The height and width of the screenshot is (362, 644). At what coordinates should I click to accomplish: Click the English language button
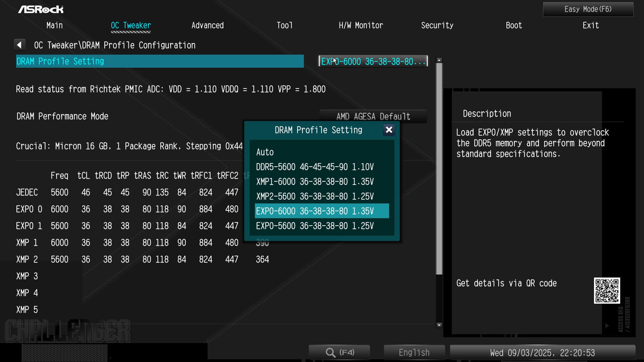tap(414, 352)
